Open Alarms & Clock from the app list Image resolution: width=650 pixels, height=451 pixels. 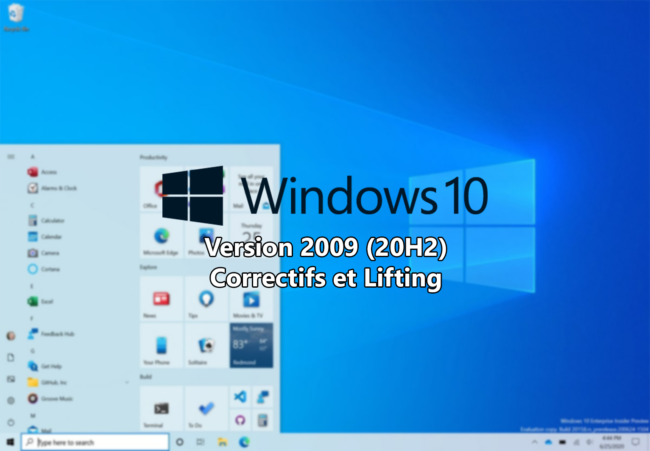(52, 188)
